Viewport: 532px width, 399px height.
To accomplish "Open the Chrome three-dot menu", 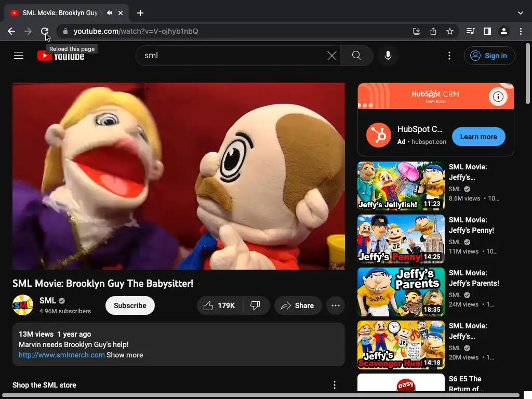I will click(x=521, y=31).
